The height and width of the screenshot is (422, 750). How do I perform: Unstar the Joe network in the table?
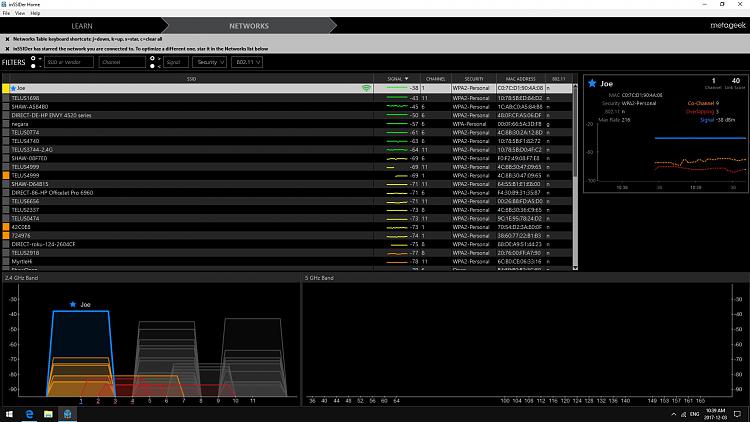(x=13, y=89)
